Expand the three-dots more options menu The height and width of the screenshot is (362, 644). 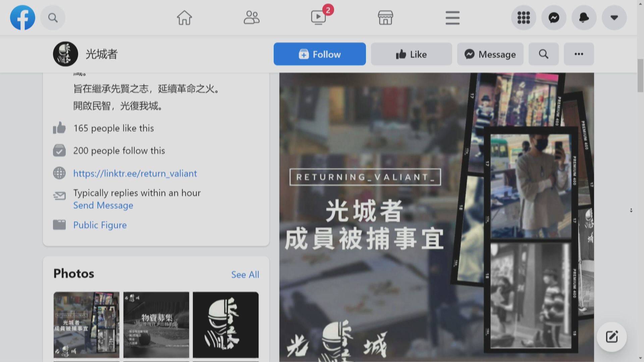click(579, 54)
